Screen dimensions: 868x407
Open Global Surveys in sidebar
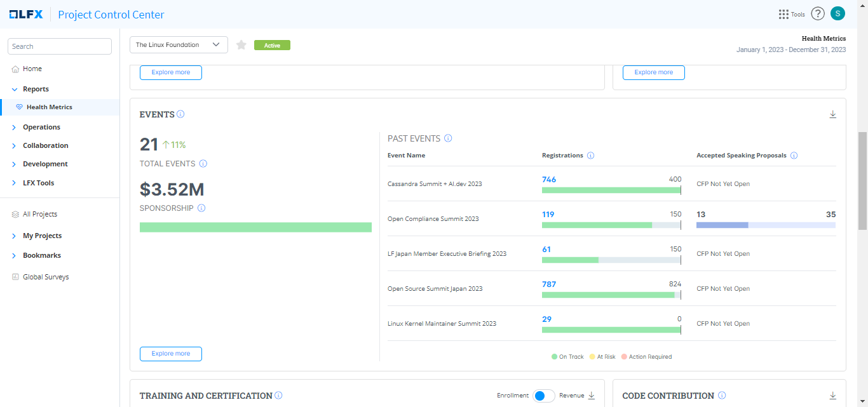point(45,277)
